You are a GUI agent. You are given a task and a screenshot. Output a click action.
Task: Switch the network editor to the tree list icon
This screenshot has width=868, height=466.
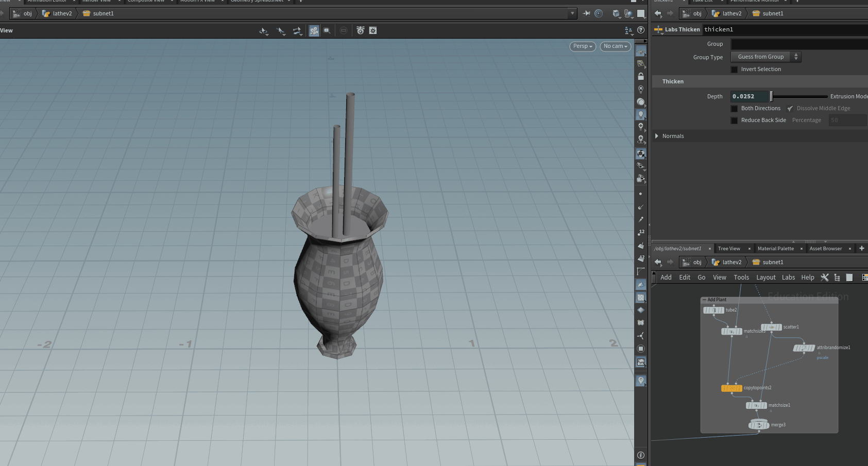837,278
